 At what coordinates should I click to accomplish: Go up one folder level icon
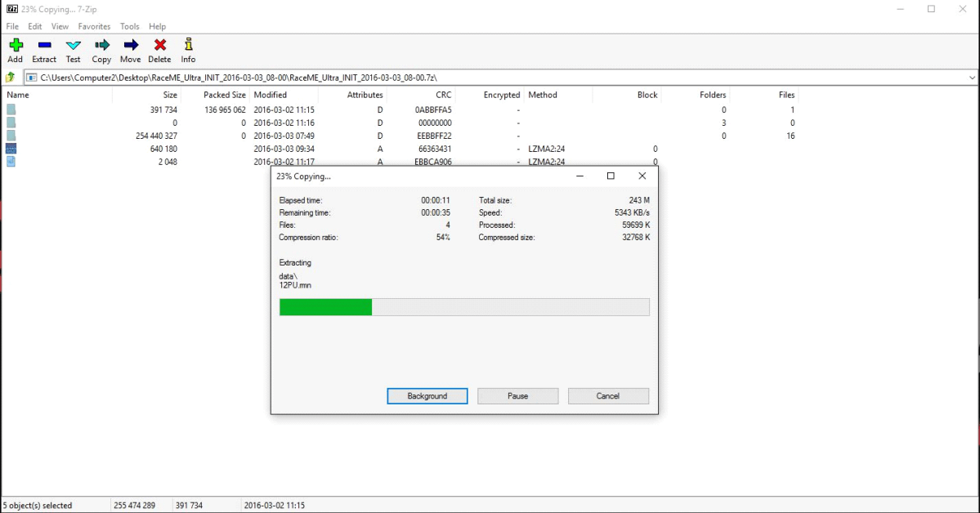point(11,78)
